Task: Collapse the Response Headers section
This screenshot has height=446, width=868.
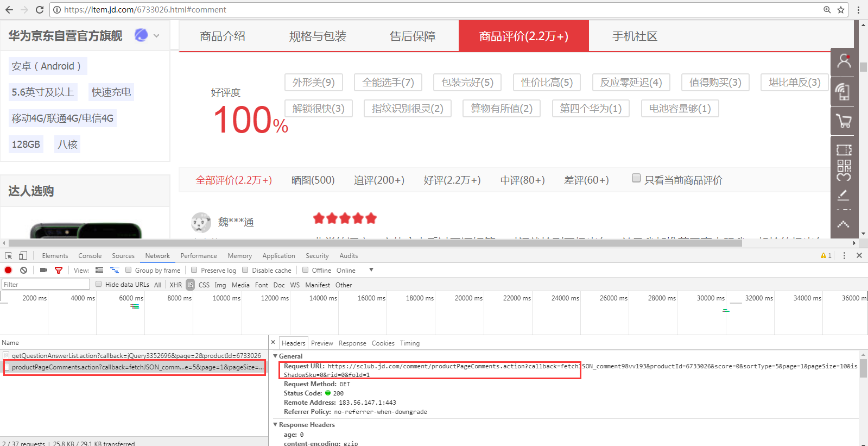Action: tap(275, 424)
